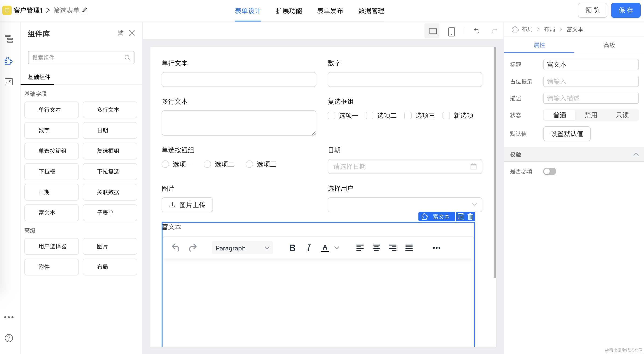Select desktop layout view icon

pyautogui.click(x=432, y=32)
